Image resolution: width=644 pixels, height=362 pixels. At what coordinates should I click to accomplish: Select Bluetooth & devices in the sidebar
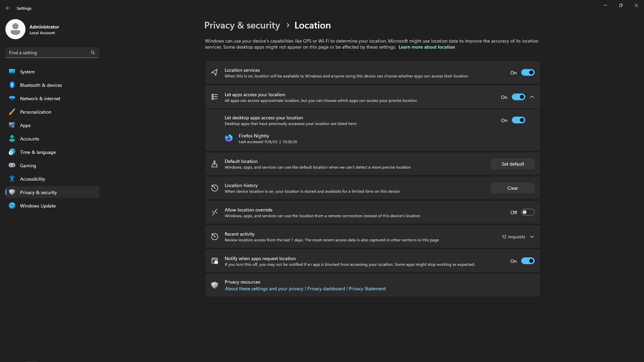(x=40, y=85)
